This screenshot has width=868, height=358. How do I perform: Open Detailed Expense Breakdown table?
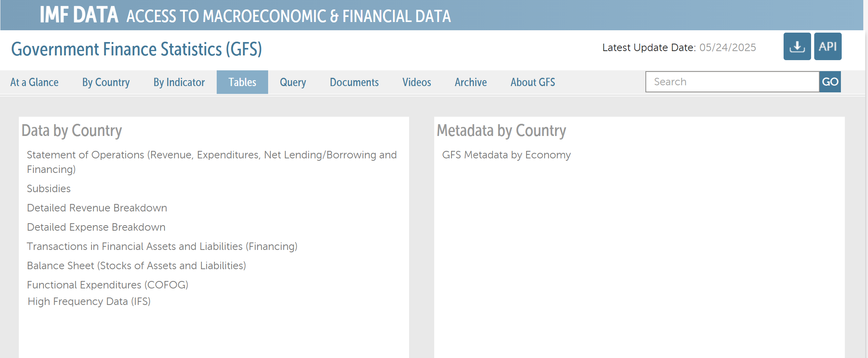click(x=96, y=227)
